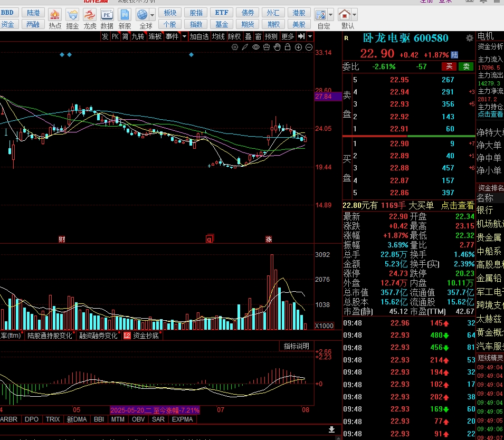Viewport: 504px width, 440px height.
Task: Zoom in the K-line chart with plus icon
Action: click(x=298, y=47)
